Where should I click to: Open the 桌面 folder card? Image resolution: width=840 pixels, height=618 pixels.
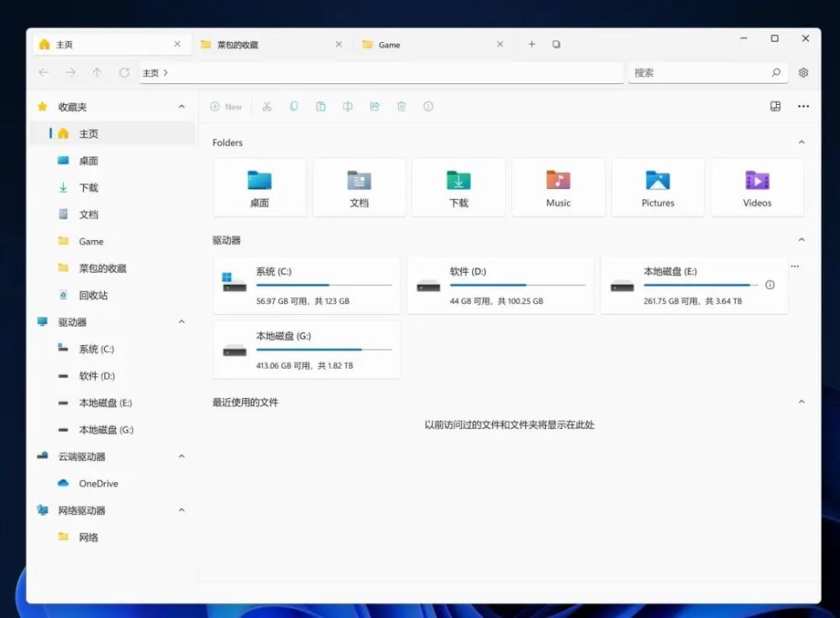[x=260, y=187]
